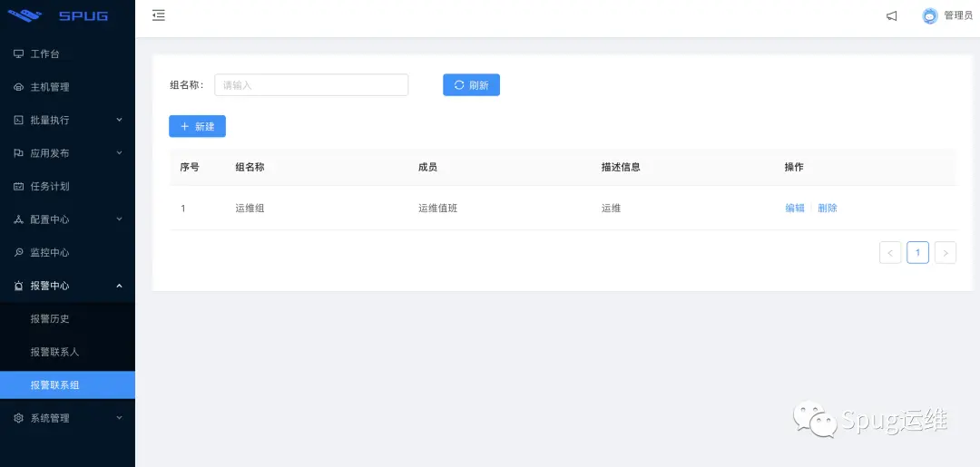This screenshot has height=467, width=980.
Task: Click the 应用发布 flag icon
Action: point(19,153)
